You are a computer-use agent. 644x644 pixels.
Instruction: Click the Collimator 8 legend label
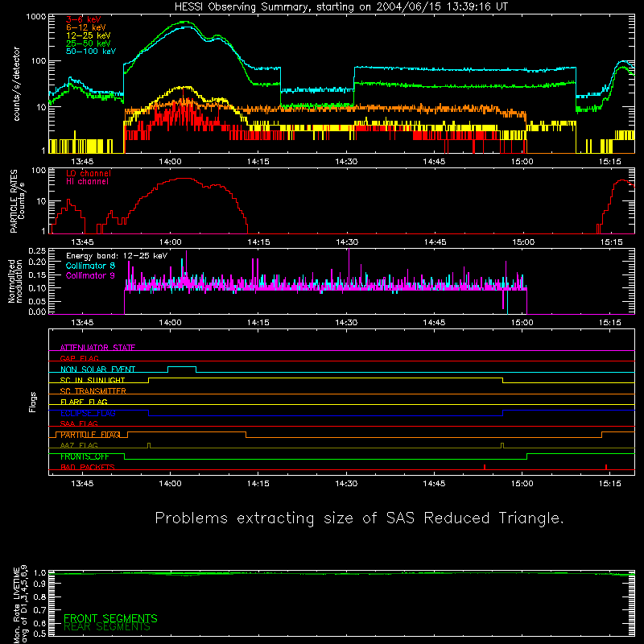90,266
